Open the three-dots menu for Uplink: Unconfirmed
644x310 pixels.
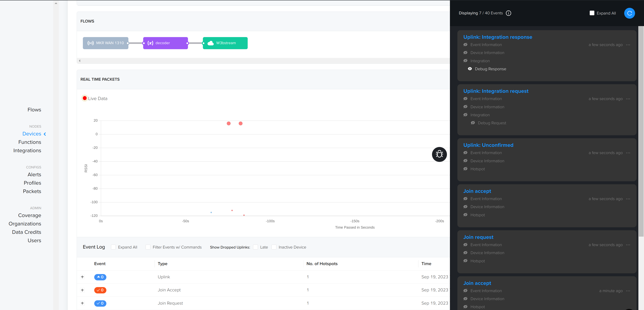tap(628, 153)
